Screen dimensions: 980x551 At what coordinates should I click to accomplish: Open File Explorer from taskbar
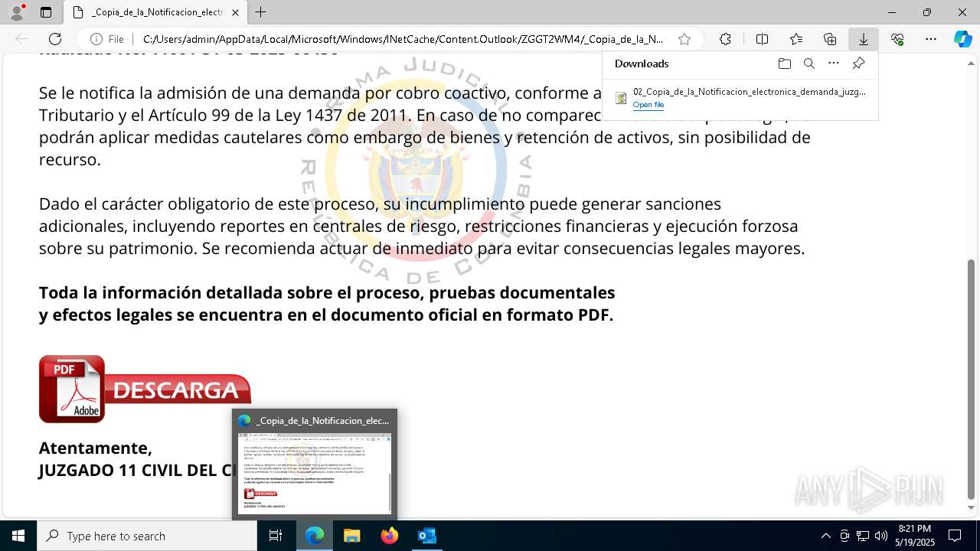coord(351,536)
